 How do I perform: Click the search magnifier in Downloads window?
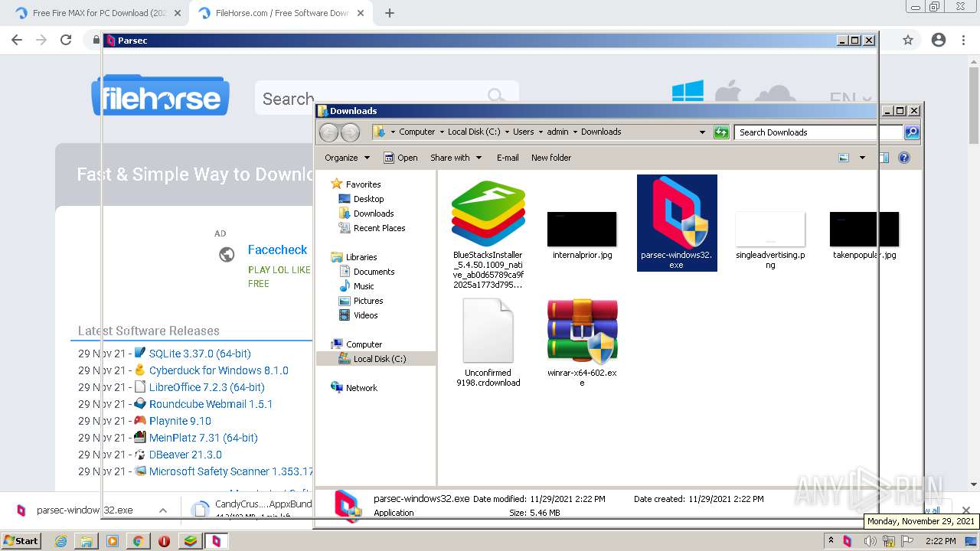click(x=911, y=132)
